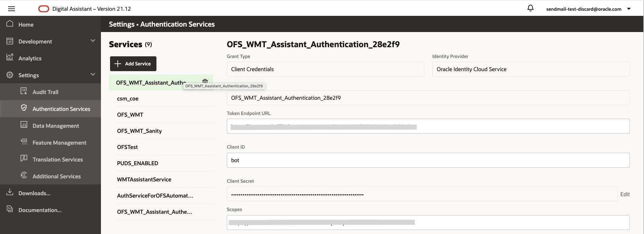Select csm_coe service

165,98
